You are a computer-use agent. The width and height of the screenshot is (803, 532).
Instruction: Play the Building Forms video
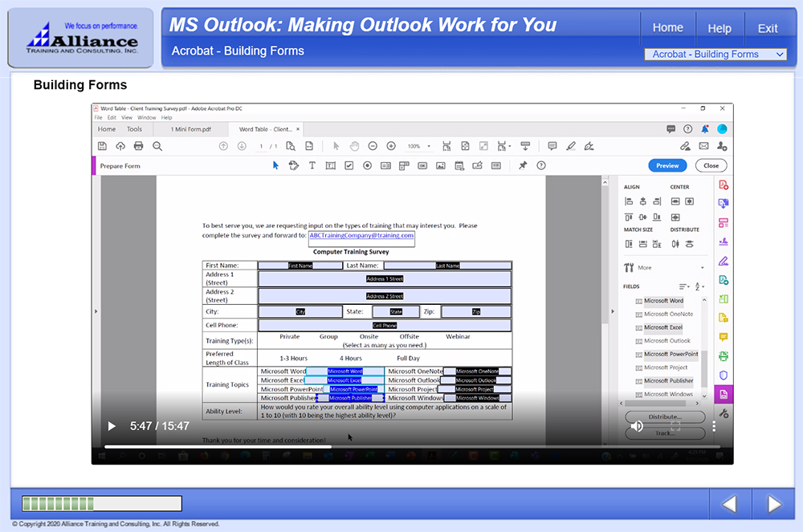[x=112, y=426]
